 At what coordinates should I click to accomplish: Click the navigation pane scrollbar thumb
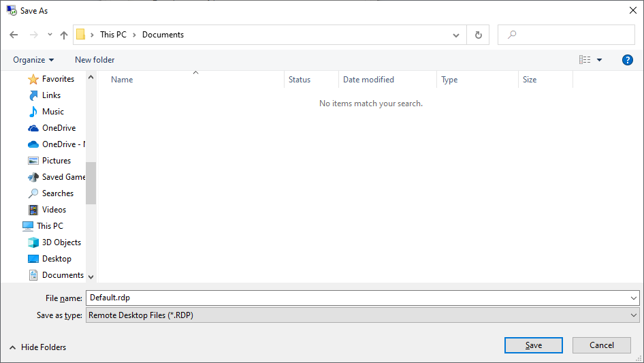point(91,183)
